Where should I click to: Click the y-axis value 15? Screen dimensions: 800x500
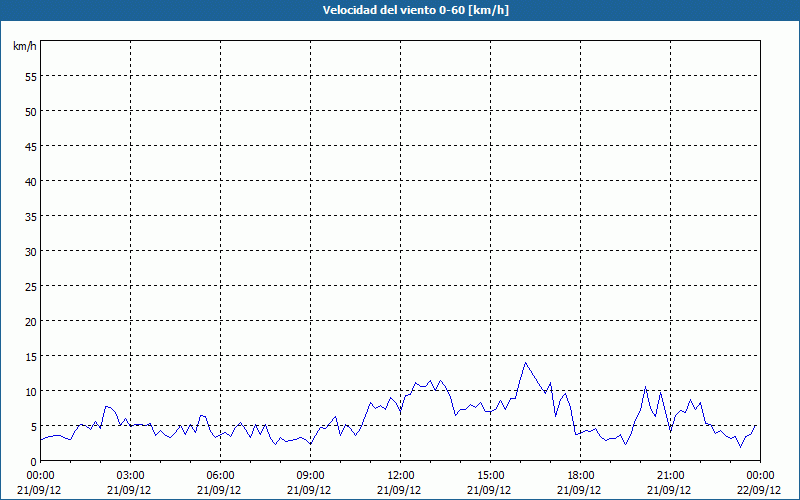31,357
